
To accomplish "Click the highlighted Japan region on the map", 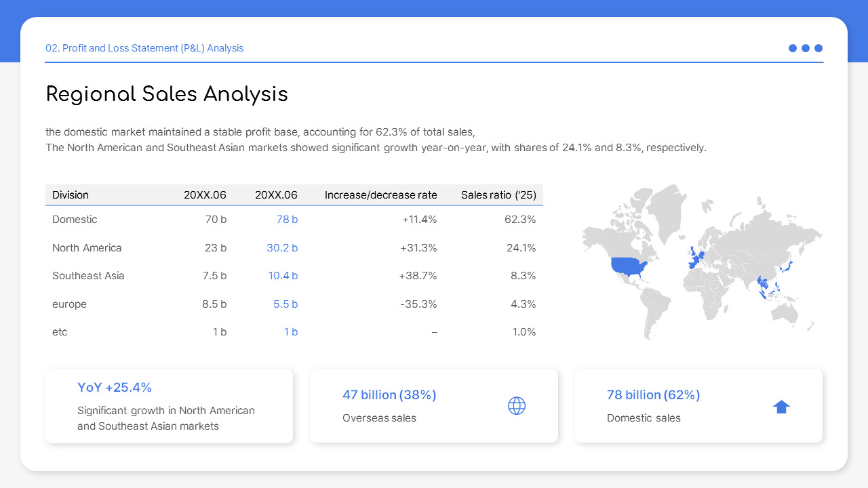I will click(787, 268).
